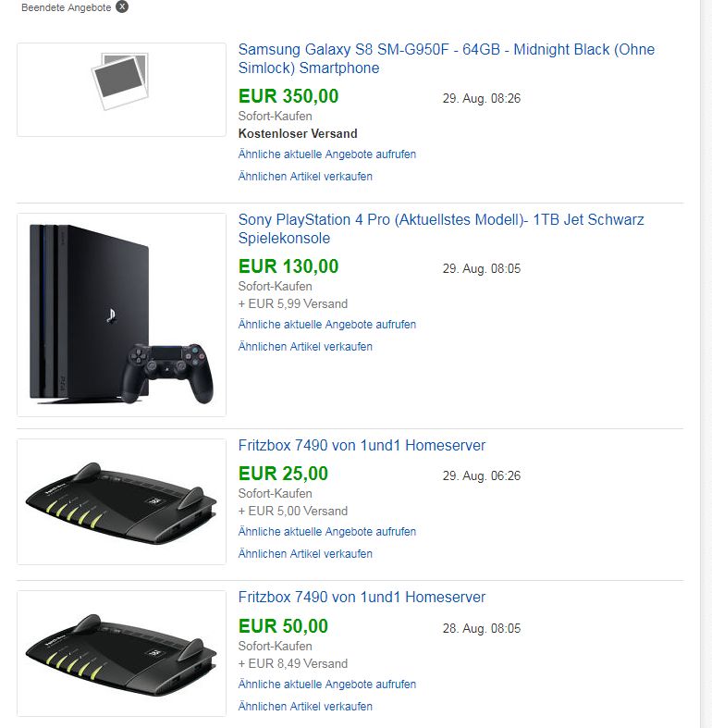The image size is (712, 728).
Task: Click 'Ähnlichen Artikel verkaufen' under Samsung Galaxy S8
Action: click(305, 177)
